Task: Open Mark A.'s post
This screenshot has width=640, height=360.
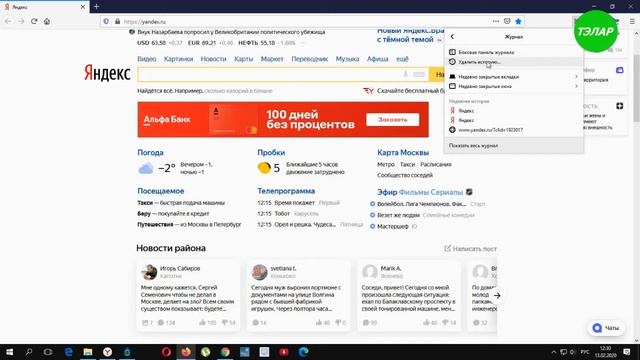Action: pyautogui.click(x=409, y=296)
